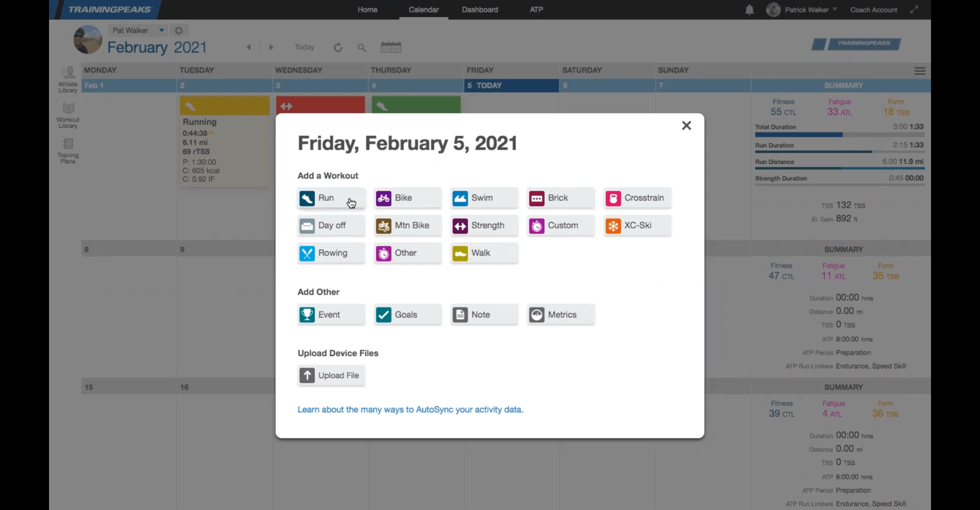Click the Upload File button

[x=331, y=375]
